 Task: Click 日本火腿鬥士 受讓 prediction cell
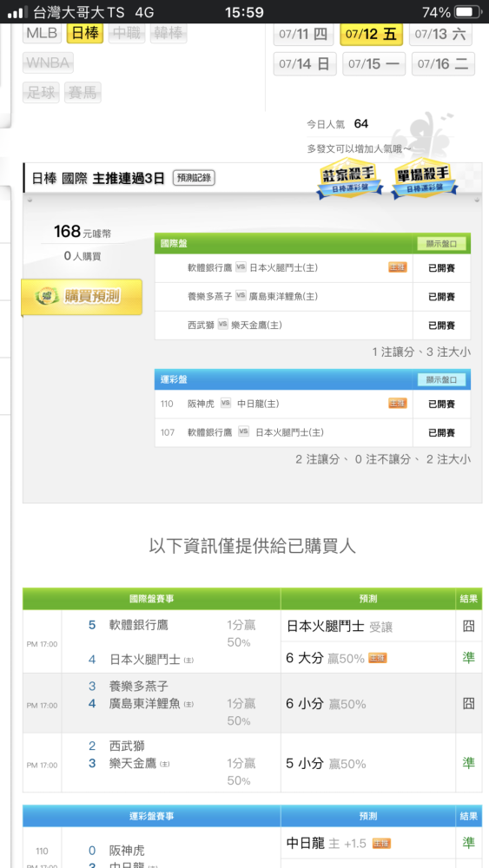pyautogui.click(x=367, y=626)
